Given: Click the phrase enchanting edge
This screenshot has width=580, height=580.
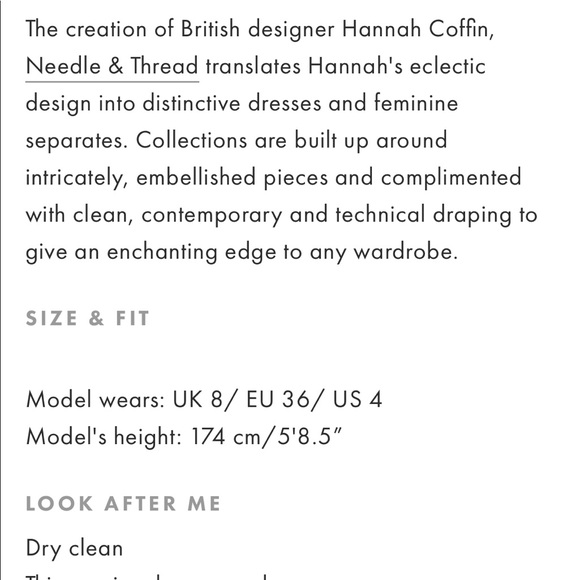Looking at the screenshot, I should pyautogui.click(x=192, y=252).
